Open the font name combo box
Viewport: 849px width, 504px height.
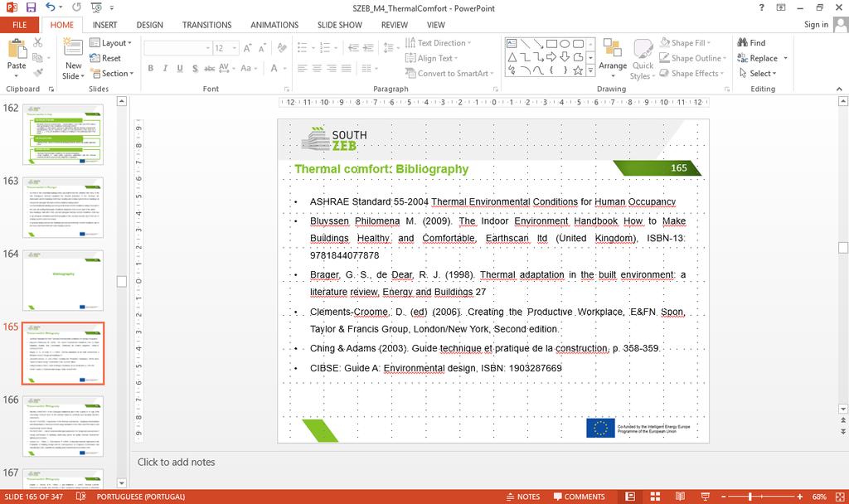[177, 48]
